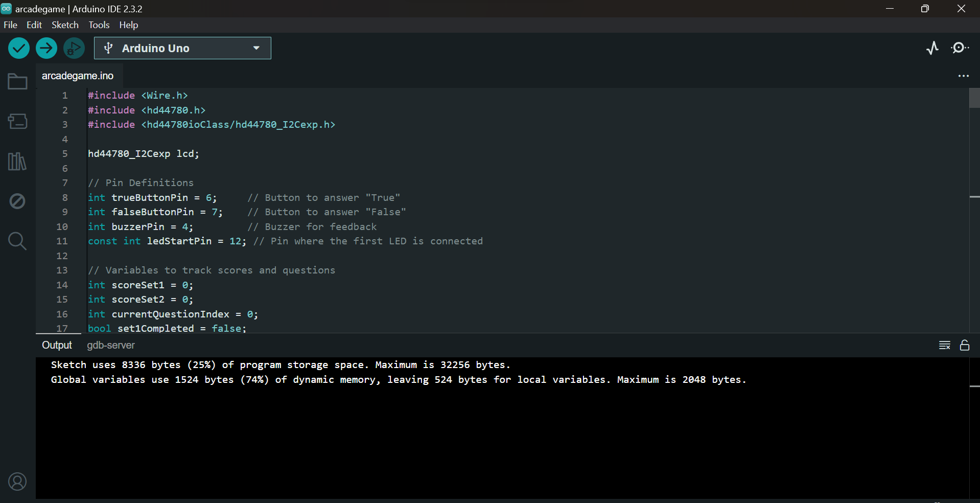Click the hd44780_I2Cexp.h include line
Image resolution: width=980 pixels, height=503 pixels.
[x=212, y=124]
